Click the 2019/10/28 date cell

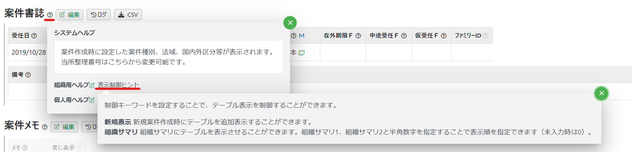tap(28, 53)
